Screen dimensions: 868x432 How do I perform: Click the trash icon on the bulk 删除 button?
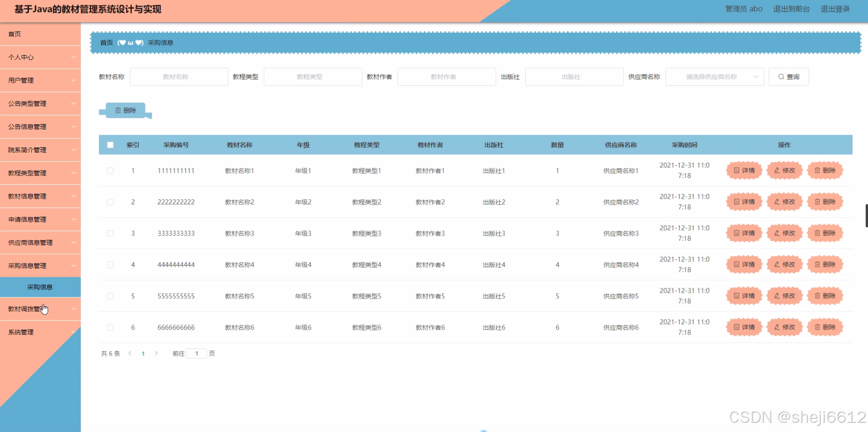(117, 110)
